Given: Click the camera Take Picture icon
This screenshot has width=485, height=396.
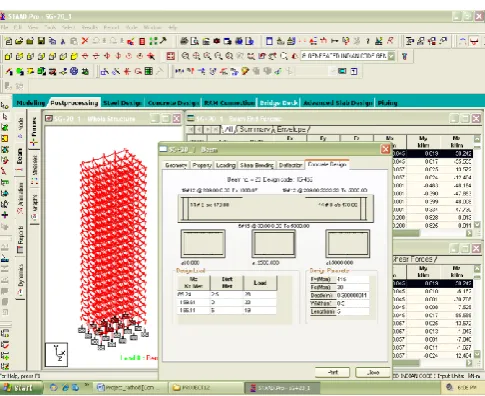Looking at the screenshot, I should 217,41.
